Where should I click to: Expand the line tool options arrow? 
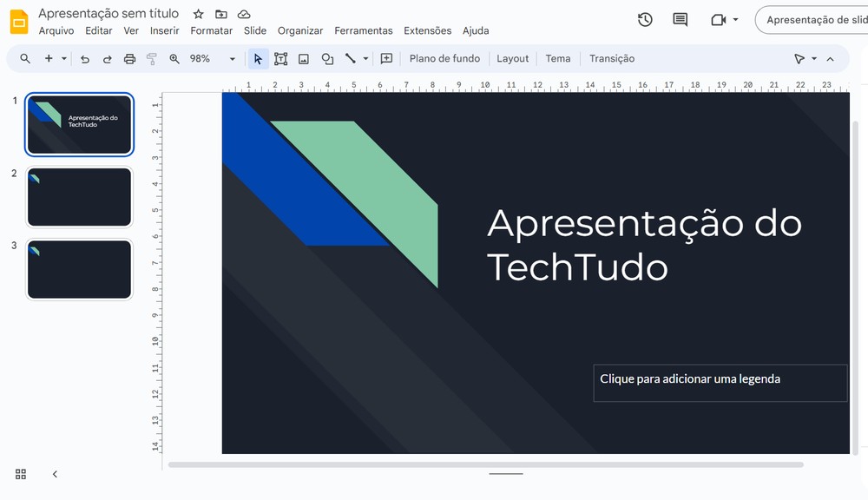364,58
